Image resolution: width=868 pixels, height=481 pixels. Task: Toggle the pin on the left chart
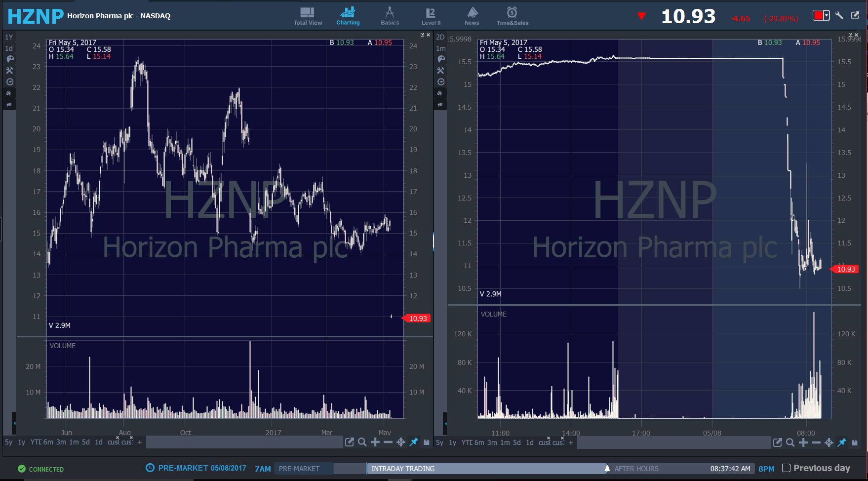(414, 442)
